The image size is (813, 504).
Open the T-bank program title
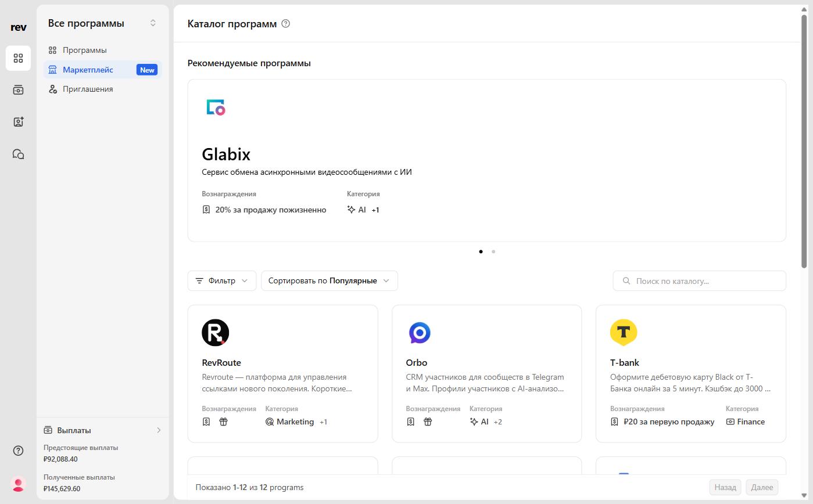625,363
